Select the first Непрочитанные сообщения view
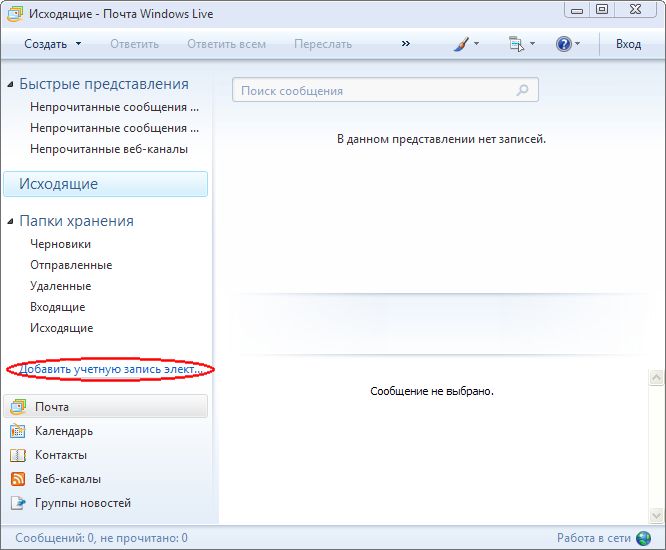Screen dimensions: 666x550 tap(114, 107)
